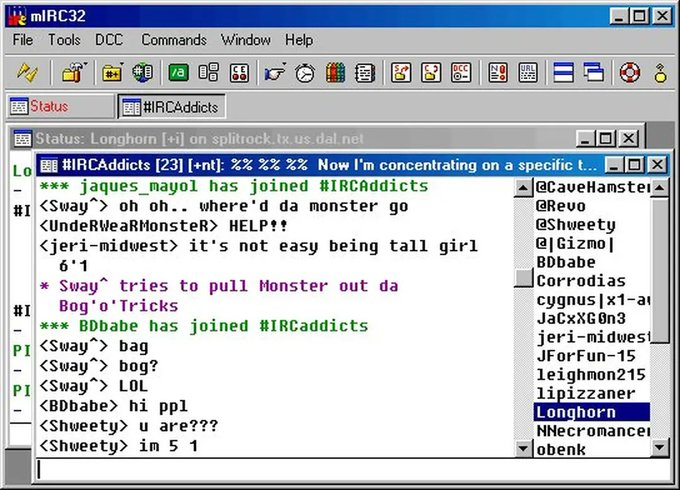Close the Status window
680x490 pixels.
pyautogui.click(x=628, y=139)
